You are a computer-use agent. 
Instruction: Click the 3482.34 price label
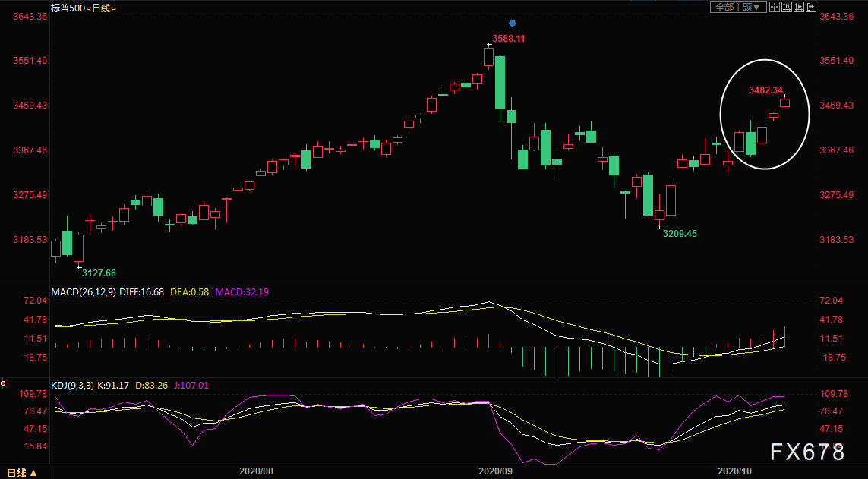766,90
